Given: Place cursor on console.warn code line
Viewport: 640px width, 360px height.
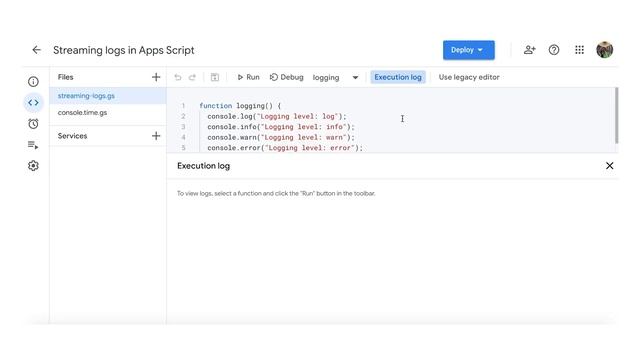Looking at the screenshot, I should (281, 138).
